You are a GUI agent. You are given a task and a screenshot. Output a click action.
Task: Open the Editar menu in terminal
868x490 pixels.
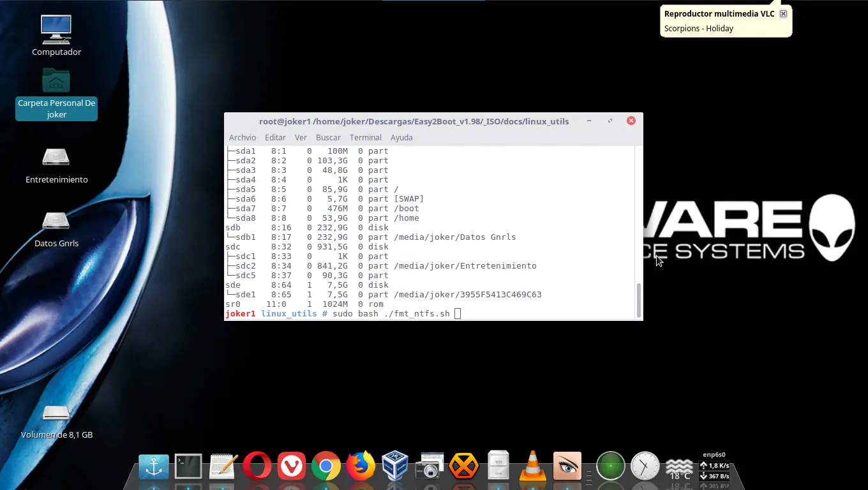pos(275,138)
